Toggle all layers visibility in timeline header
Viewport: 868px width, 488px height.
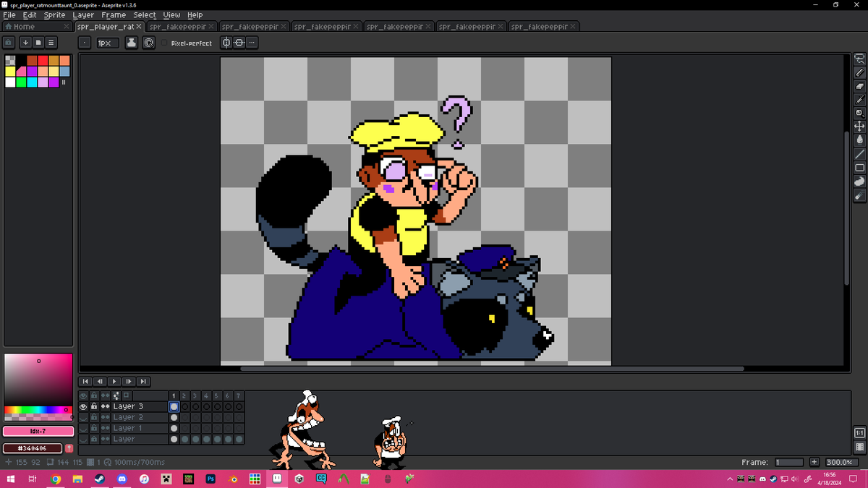[83, 395]
